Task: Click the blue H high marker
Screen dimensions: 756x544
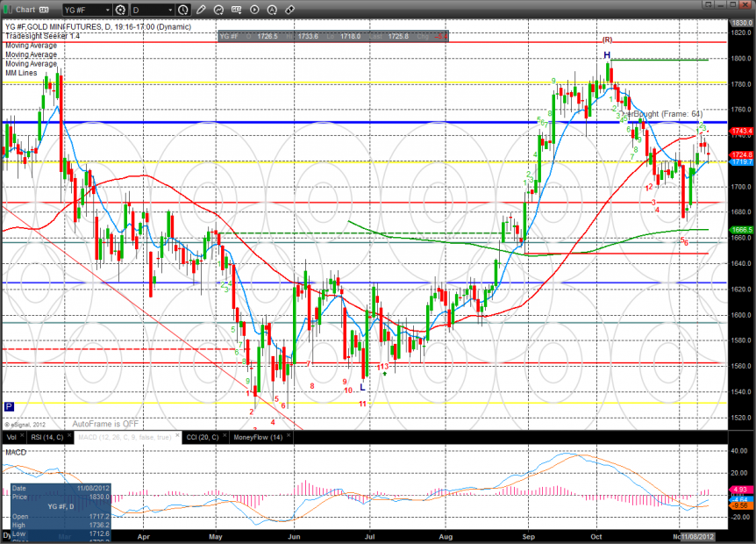Action: click(607, 55)
